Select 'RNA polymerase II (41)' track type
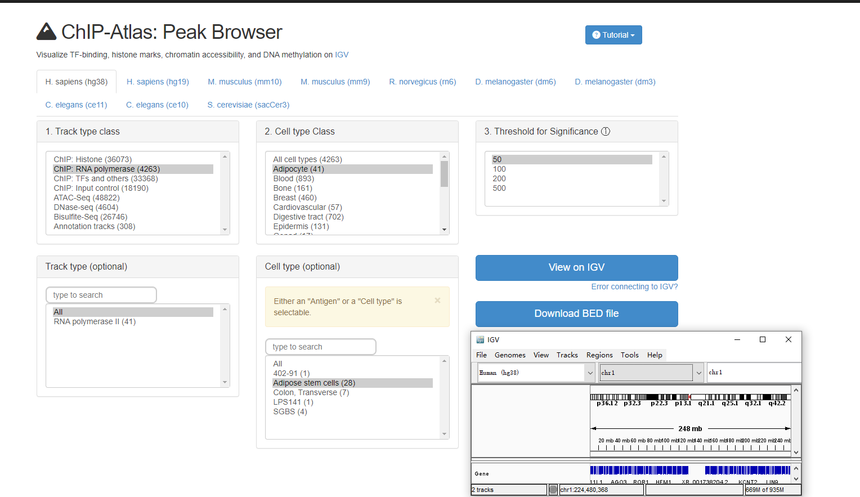Image resolution: width=860 pixels, height=497 pixels. (x=133, y=322)
